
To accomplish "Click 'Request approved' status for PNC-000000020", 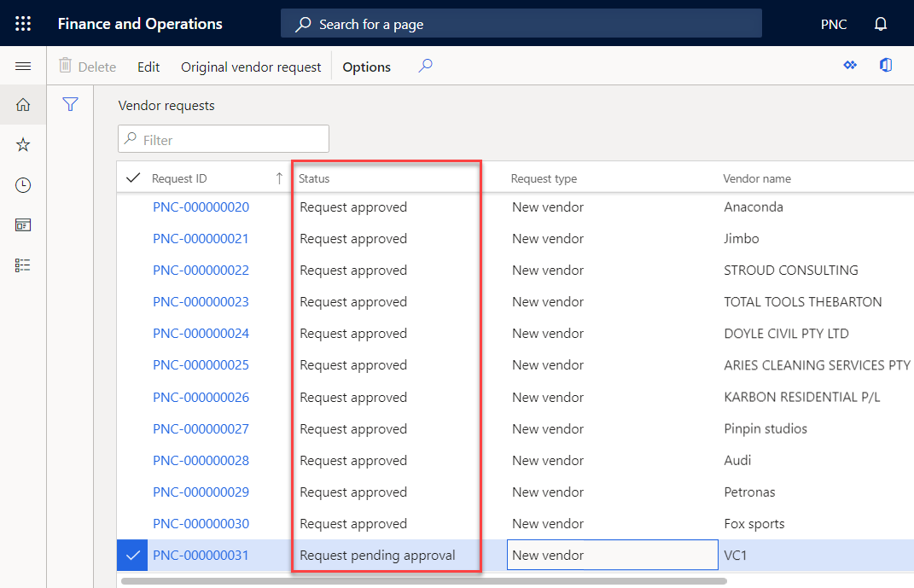I will pos(353,207).
